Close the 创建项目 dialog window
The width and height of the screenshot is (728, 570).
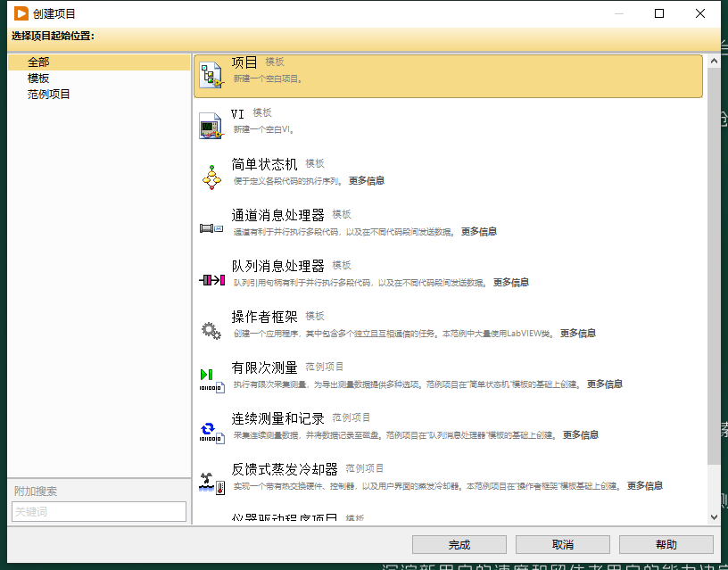[700, 13]
